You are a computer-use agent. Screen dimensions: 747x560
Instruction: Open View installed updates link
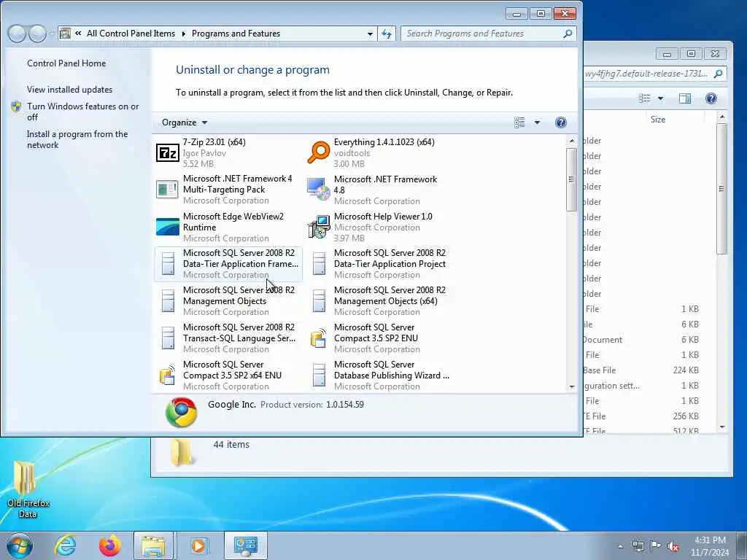click(x=69, y=90)
